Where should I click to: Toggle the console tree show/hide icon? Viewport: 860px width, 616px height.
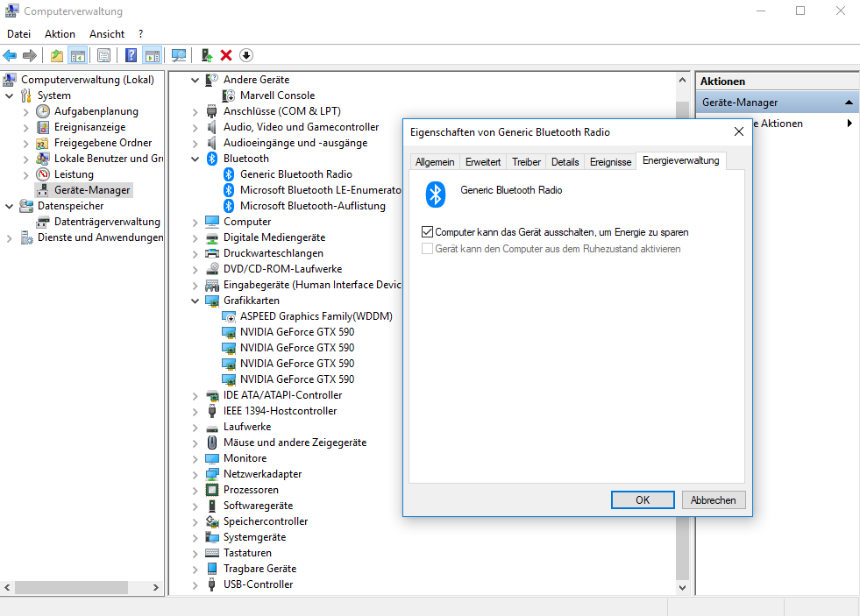tap(78, 55)
